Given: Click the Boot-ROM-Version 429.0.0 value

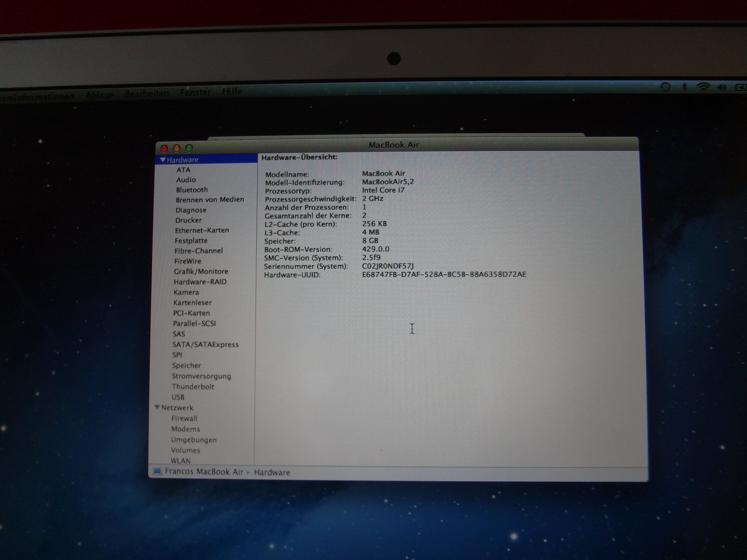Looking at the screenshot, I should 376,249.
